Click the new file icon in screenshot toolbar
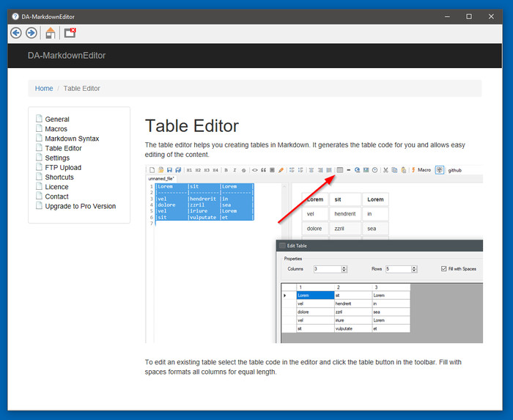513x420 pixels. point(152,170)
